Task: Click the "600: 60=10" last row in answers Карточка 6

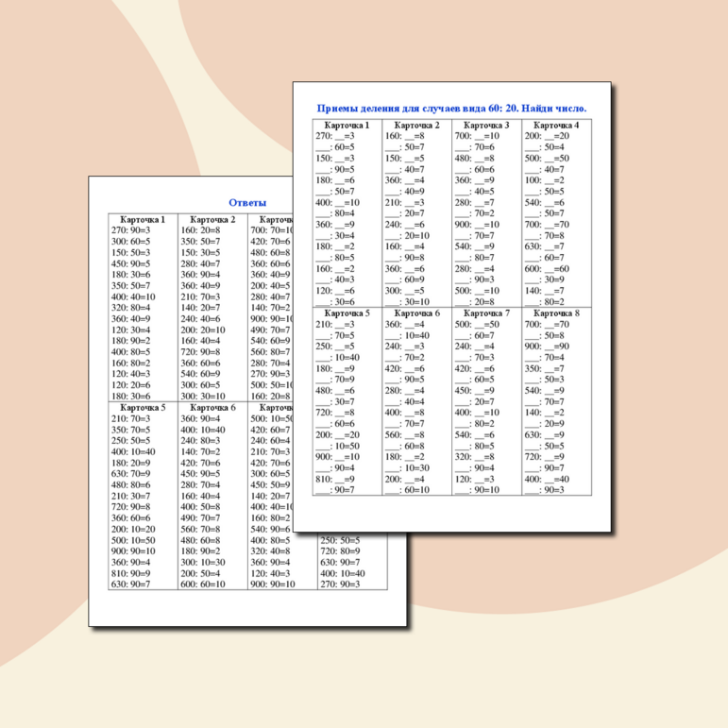Action: [203, 584]
